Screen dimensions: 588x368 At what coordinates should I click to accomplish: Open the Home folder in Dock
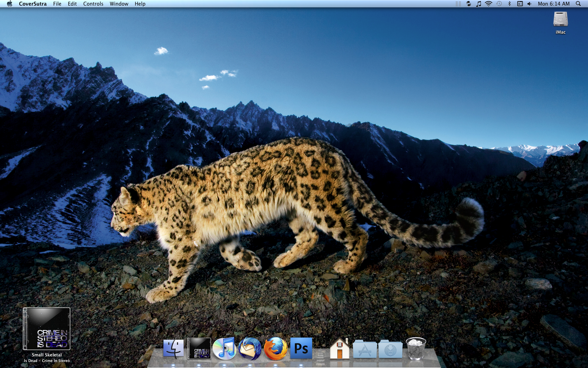[x=339, y=348]
